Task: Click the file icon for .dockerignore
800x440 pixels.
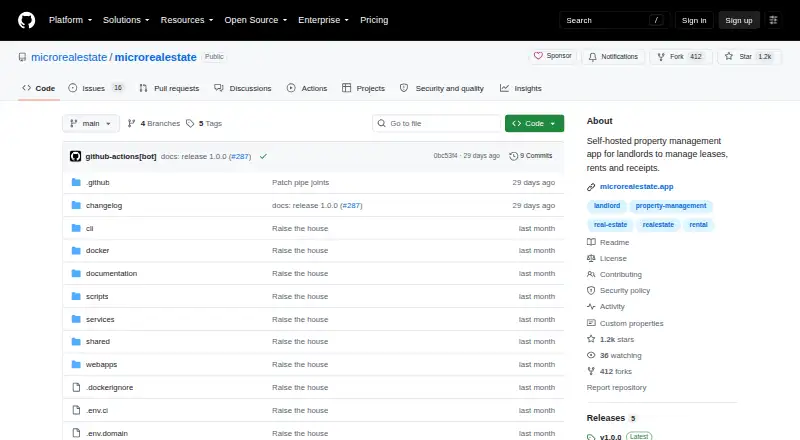Action: click(77, 387)
